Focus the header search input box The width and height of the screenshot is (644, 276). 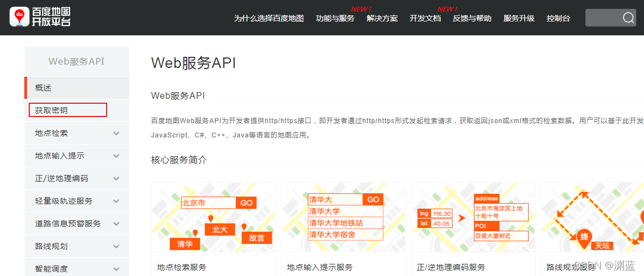[x=610, y=18]
